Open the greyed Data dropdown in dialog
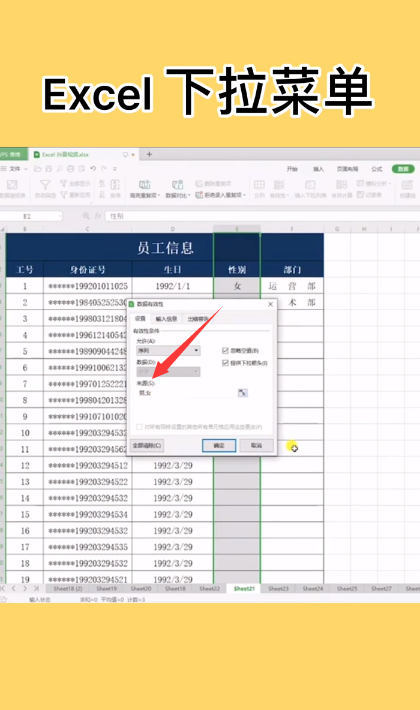This screenshot has height=710, width=420. (168, 372)
